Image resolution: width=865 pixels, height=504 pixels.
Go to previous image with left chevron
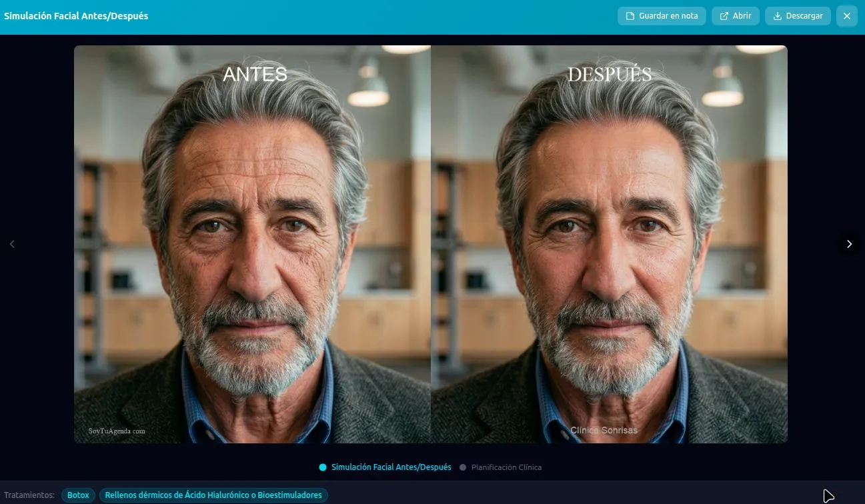point(12,244)
